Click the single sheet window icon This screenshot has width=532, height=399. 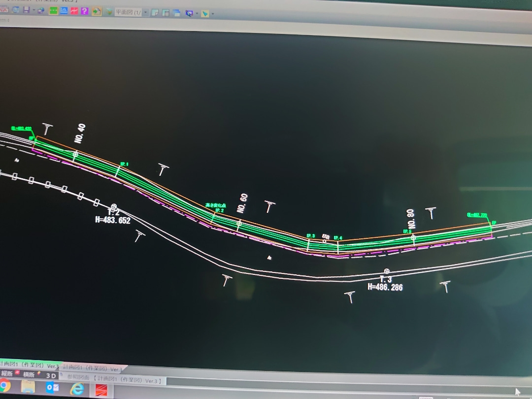click(x=155, y=13)
